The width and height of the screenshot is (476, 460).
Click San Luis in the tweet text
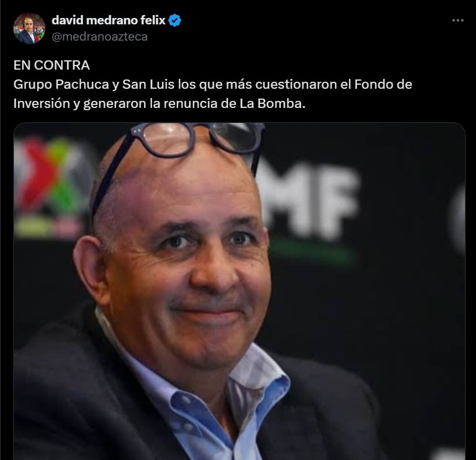click(149, 84)
